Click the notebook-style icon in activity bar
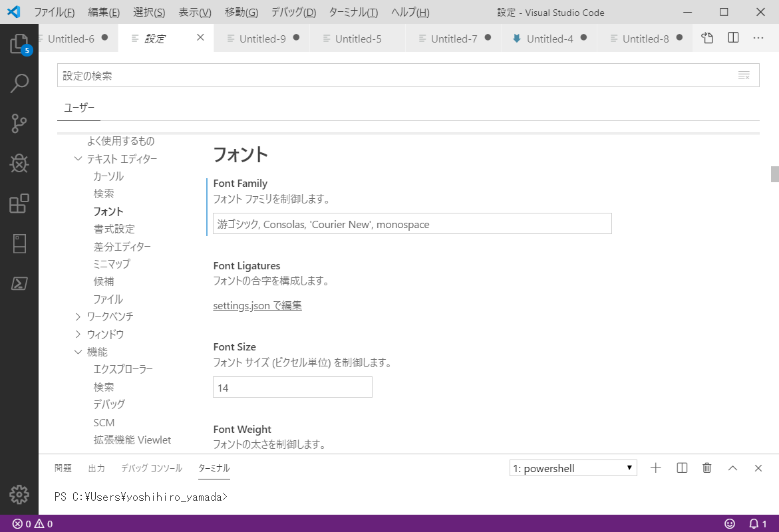The width and height of the screenshot is (779, 532). tap(19, 243)
